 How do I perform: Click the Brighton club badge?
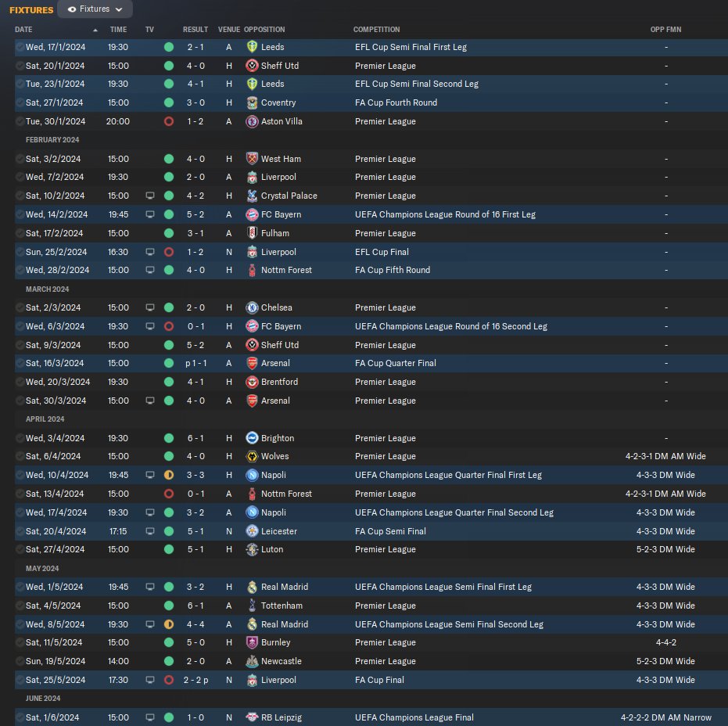pos(252,438)
